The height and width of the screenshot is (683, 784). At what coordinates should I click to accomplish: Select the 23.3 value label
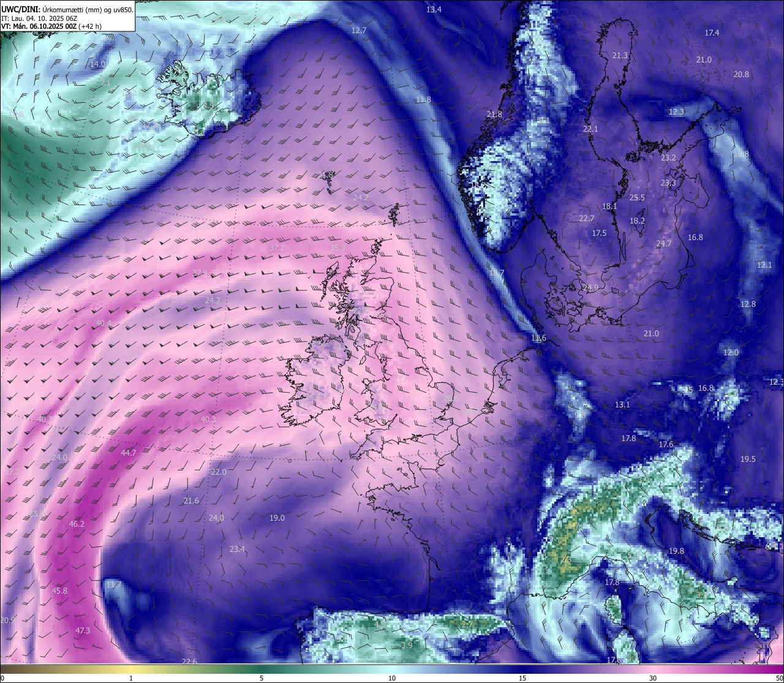coord(668,183)
